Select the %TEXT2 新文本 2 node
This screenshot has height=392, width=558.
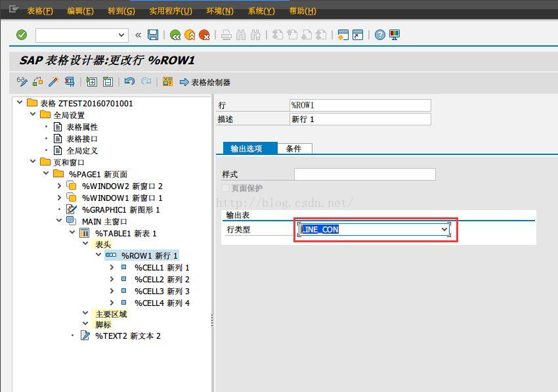[x=127, y=336]
